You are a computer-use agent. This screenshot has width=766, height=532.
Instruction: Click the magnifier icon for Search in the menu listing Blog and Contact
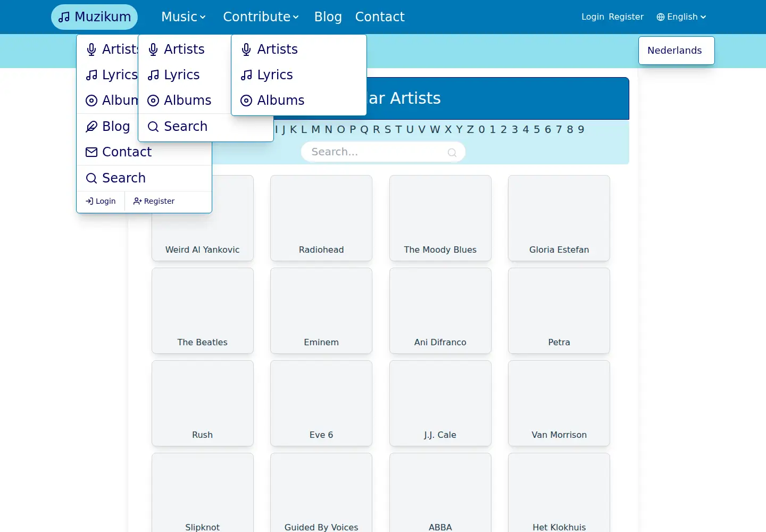[91, 178]
